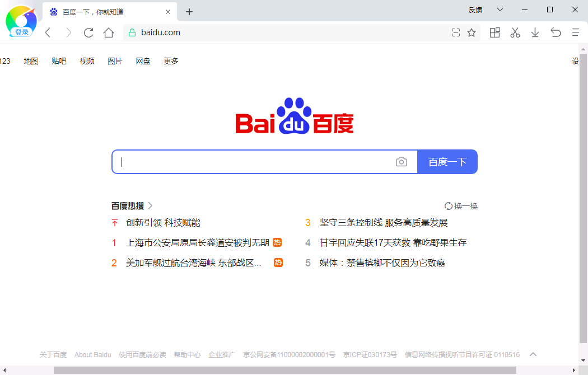This screenshot has height=375, width=588.
Task: Click the horizontal scrollbar thumb
Action: pyautogui.click(x=285, y=371)
